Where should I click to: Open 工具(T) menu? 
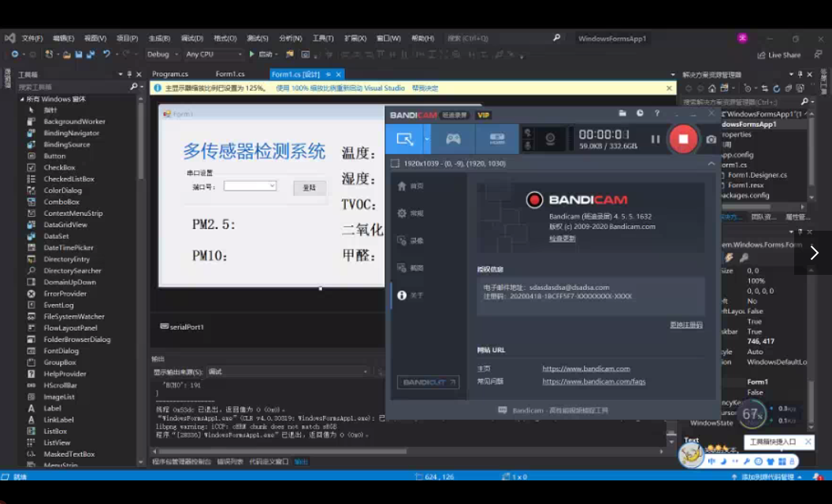(x=322, y=39)
